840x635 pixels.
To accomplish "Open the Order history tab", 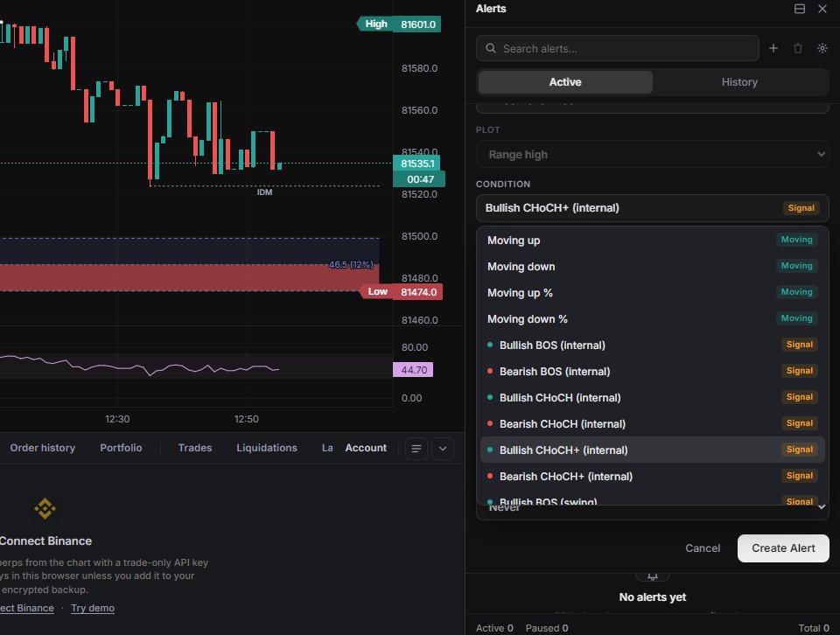I will 42,448.
